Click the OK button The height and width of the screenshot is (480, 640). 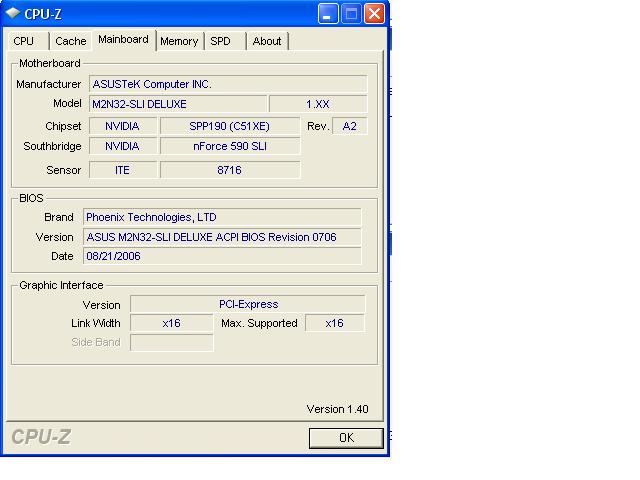[346, 438]
